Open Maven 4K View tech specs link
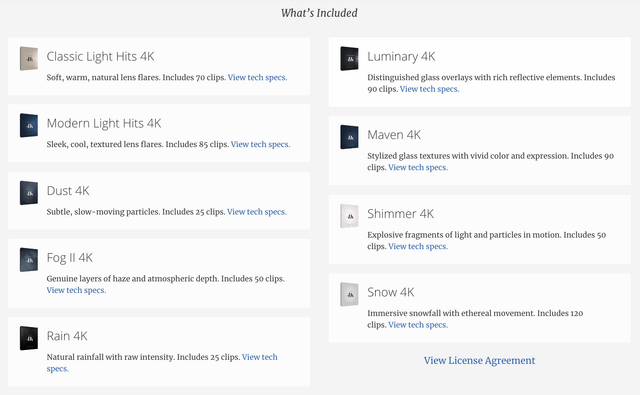 (418, 167)
